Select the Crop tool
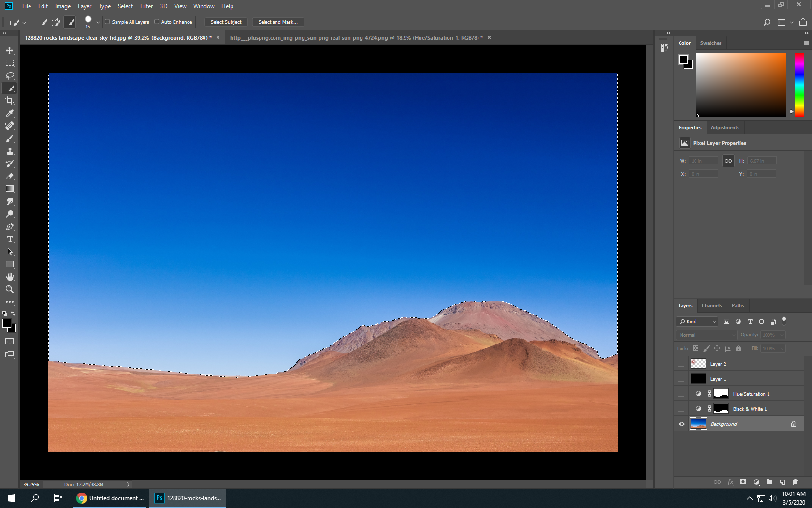The width and height of the screenshot is (812, 508). [x=10, y=101]
